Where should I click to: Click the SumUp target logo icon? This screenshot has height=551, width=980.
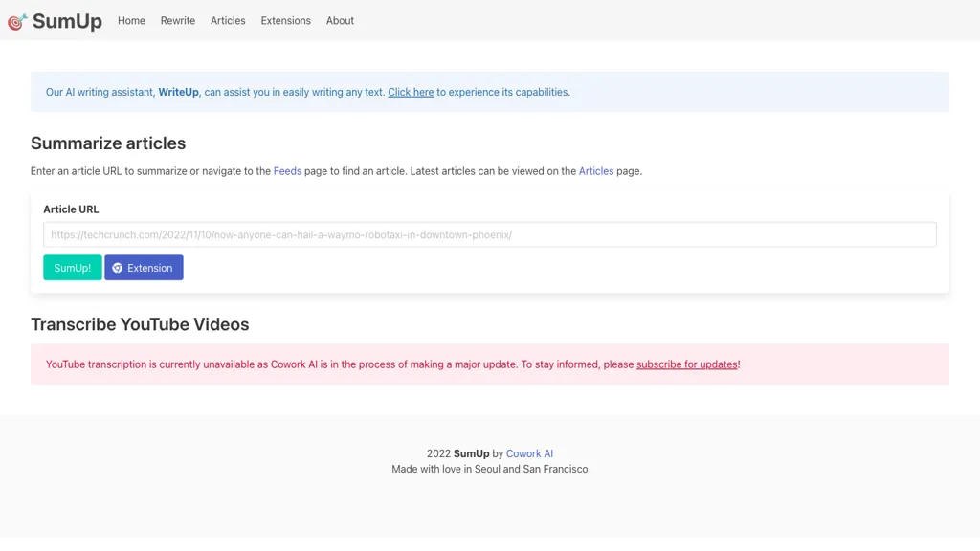point(17,21)
